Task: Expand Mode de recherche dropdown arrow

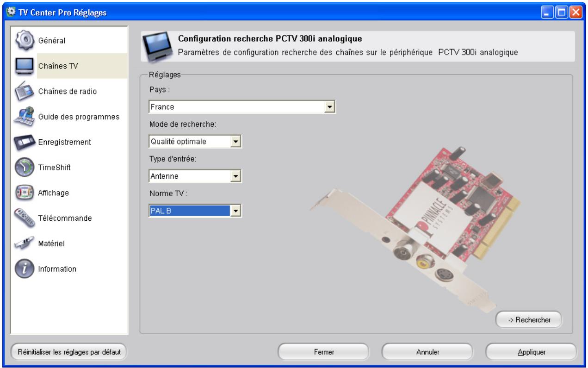Action: pos(236,141)
